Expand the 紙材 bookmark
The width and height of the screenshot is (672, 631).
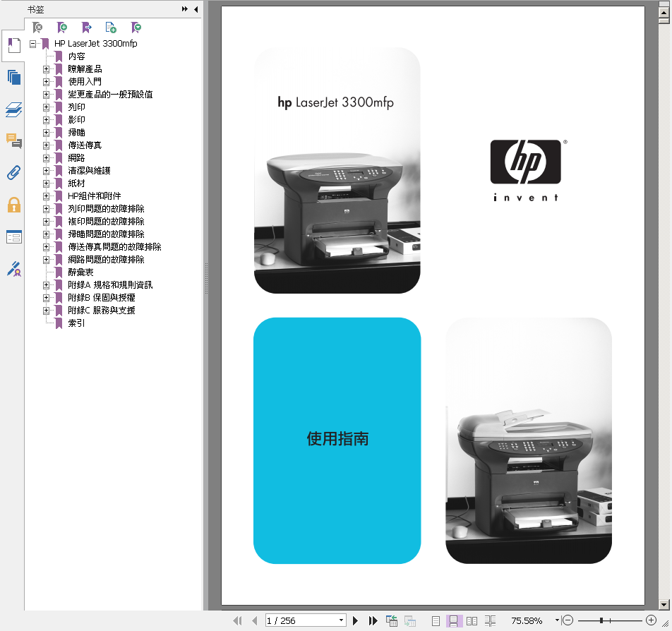coord(46,184)
